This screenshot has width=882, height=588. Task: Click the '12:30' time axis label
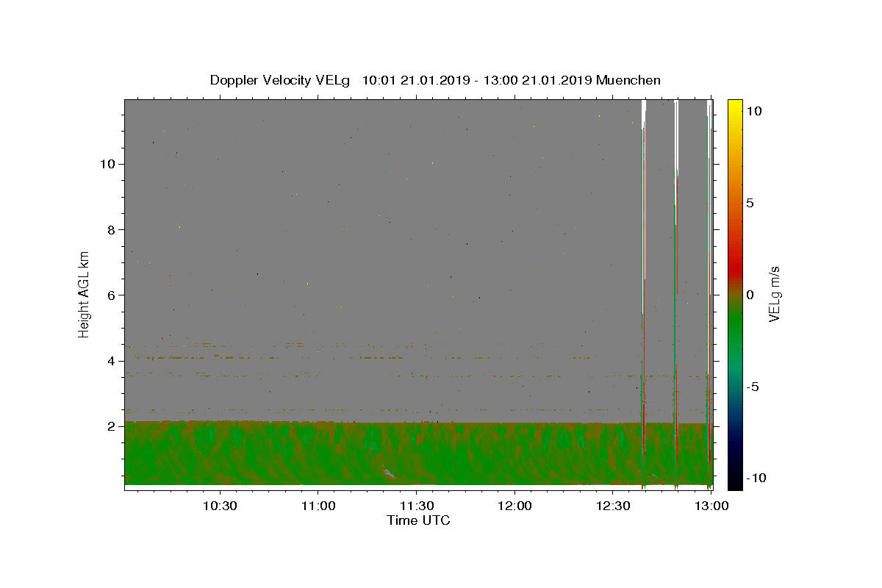612,506
